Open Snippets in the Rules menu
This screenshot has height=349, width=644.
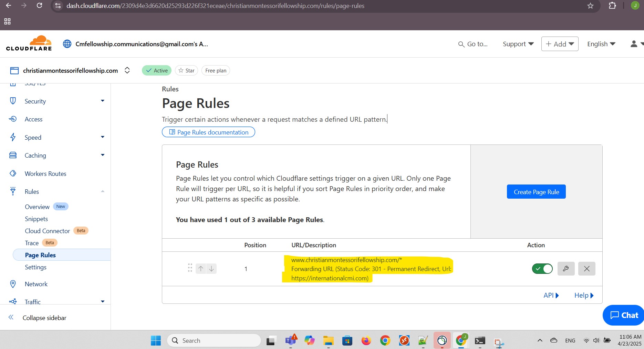pos(36,219)
